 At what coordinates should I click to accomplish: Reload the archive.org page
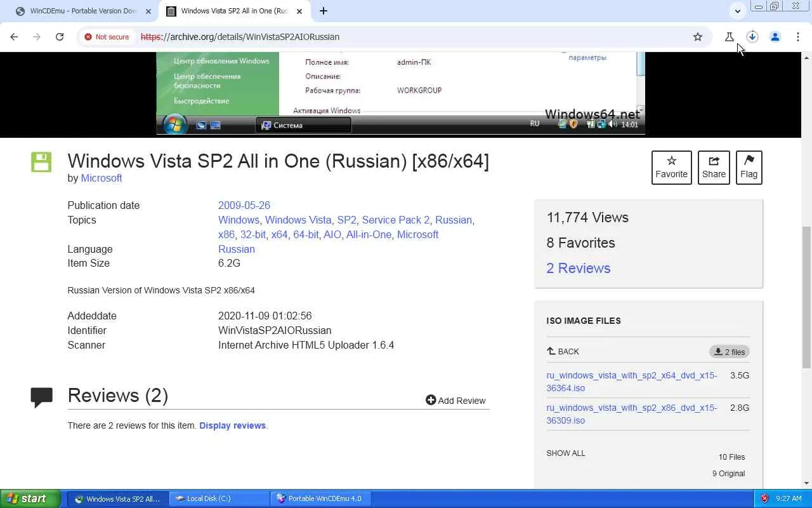[x=60, y=37]
